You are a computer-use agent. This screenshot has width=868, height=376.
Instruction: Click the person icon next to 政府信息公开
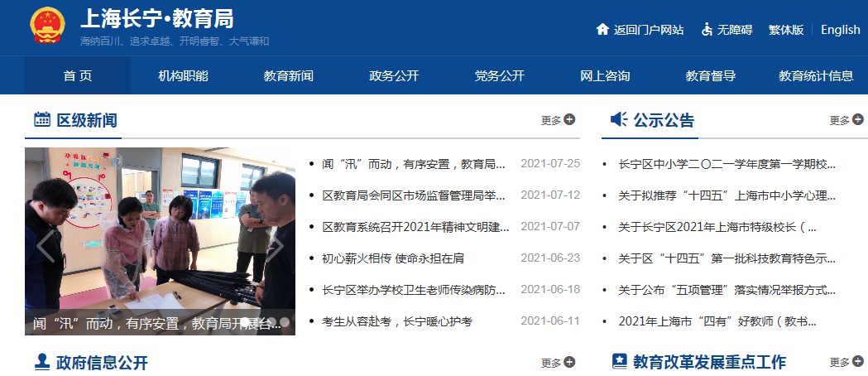41,361
